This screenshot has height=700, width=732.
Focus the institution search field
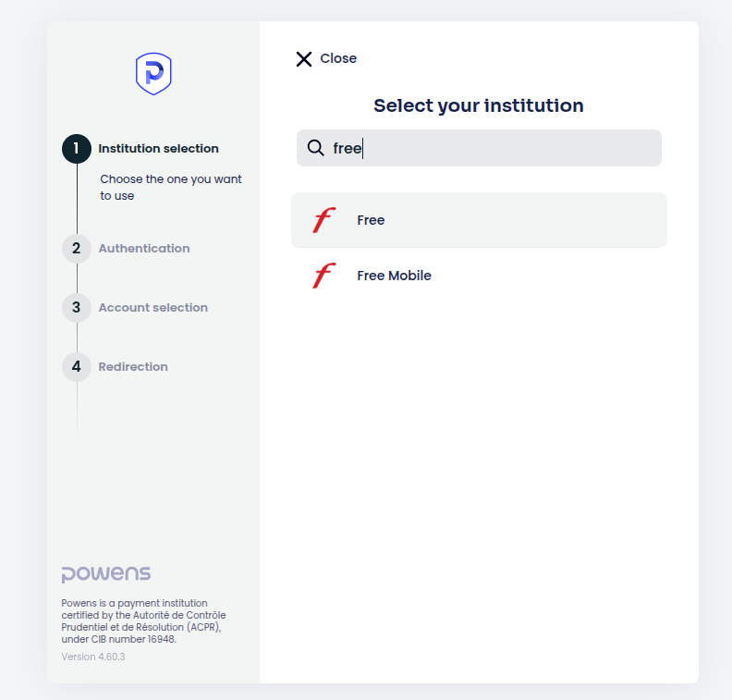(x=490, y=148)
